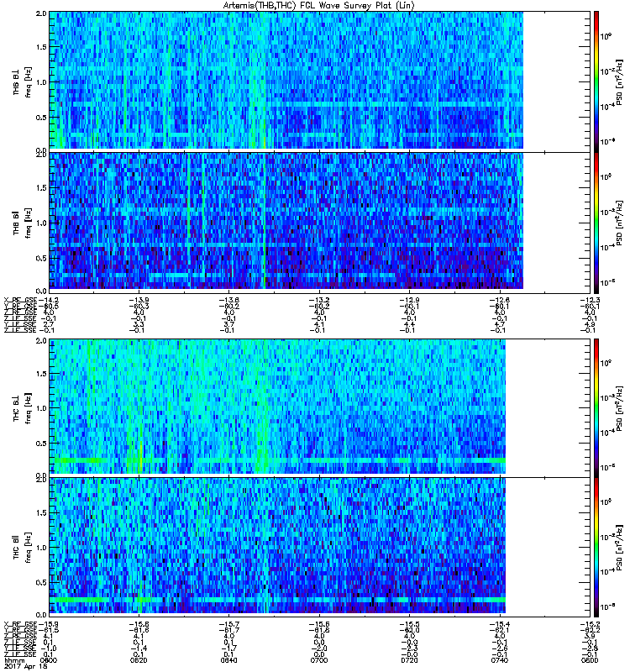
Task: Click the color bar of THB B-perpendicular panel
Action: point(596,81)
